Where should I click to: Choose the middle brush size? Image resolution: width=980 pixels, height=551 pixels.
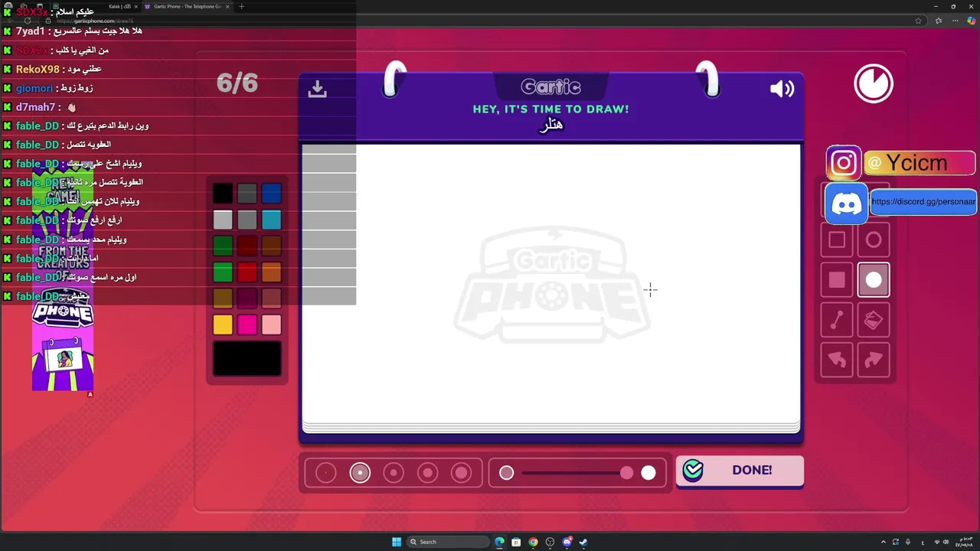394,473
